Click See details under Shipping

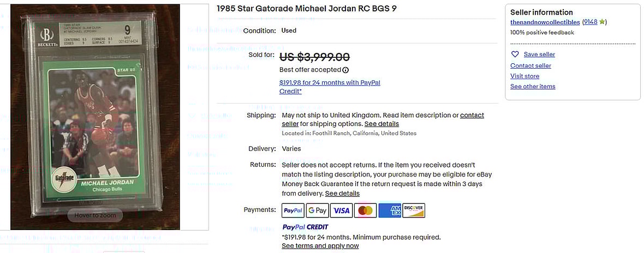(x=380, y=124)
